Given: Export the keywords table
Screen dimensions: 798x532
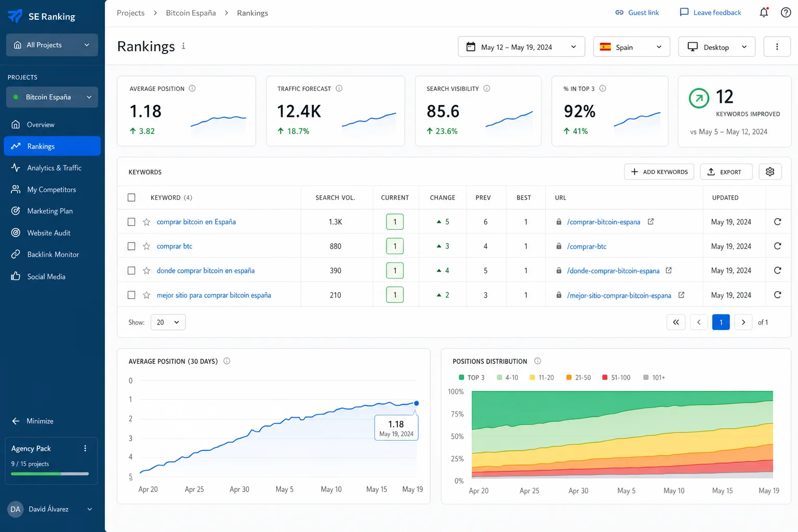Looking at the screenshot, I should point(726,171).
